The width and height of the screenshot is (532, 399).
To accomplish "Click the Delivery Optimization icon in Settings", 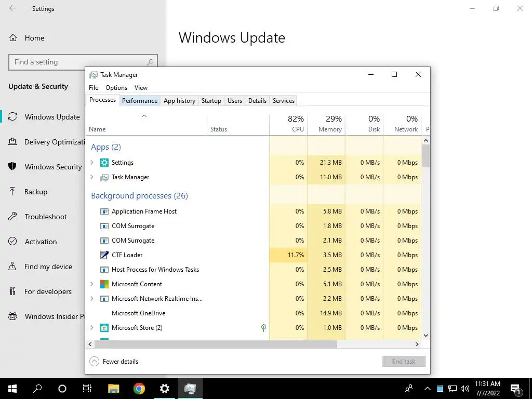I will coord(12,141).
